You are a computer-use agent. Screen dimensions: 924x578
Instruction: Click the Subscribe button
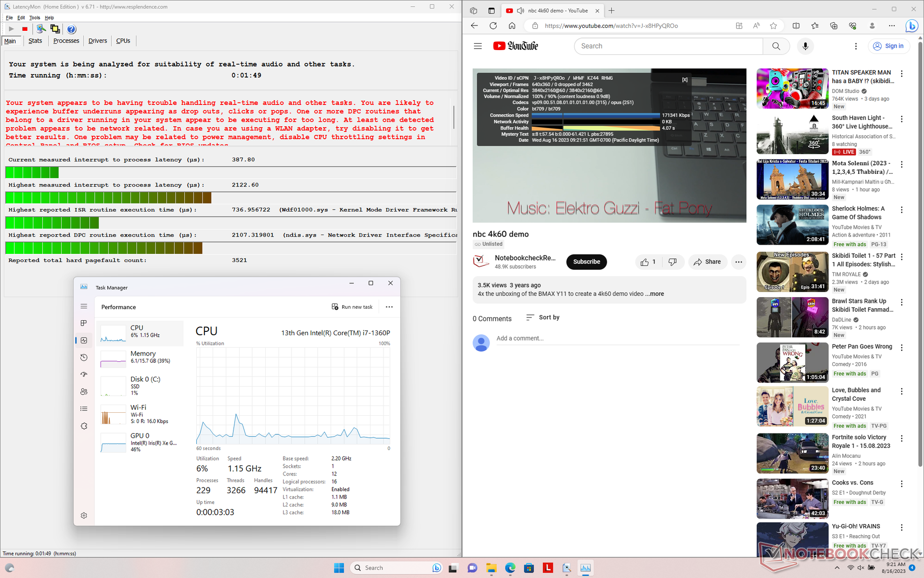(x=586, y=262)
